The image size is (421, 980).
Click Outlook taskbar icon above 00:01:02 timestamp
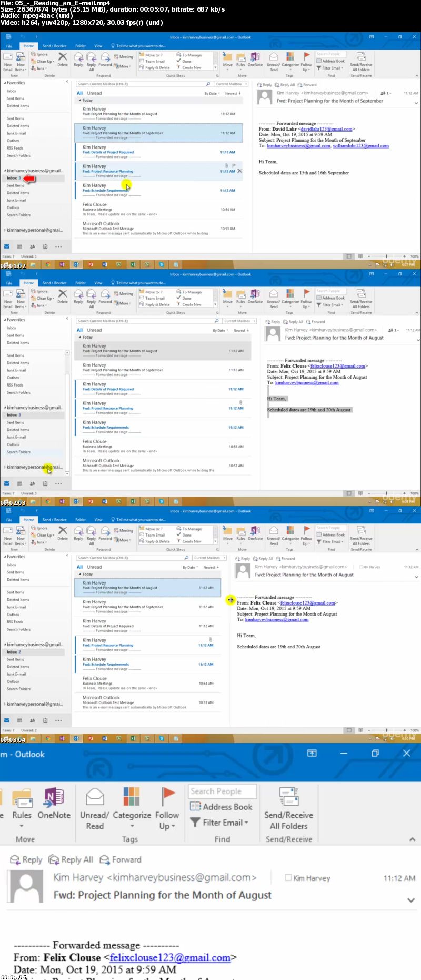point(76,264)
